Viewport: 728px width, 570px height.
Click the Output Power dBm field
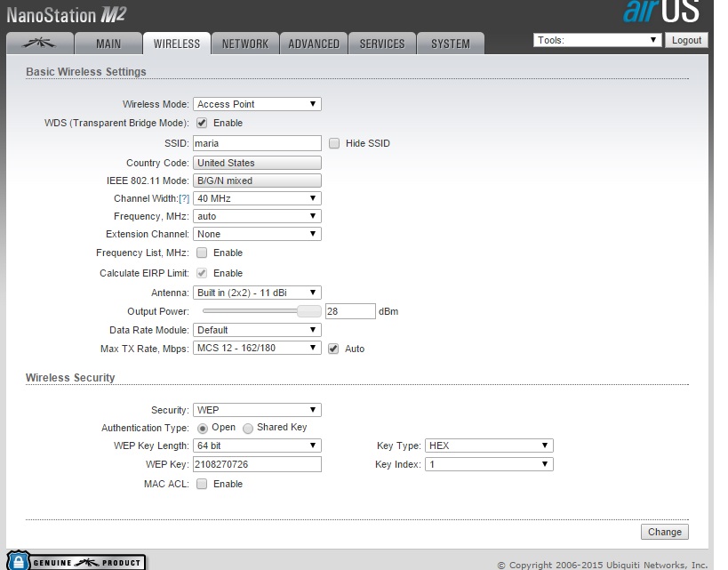click(350, 311)
